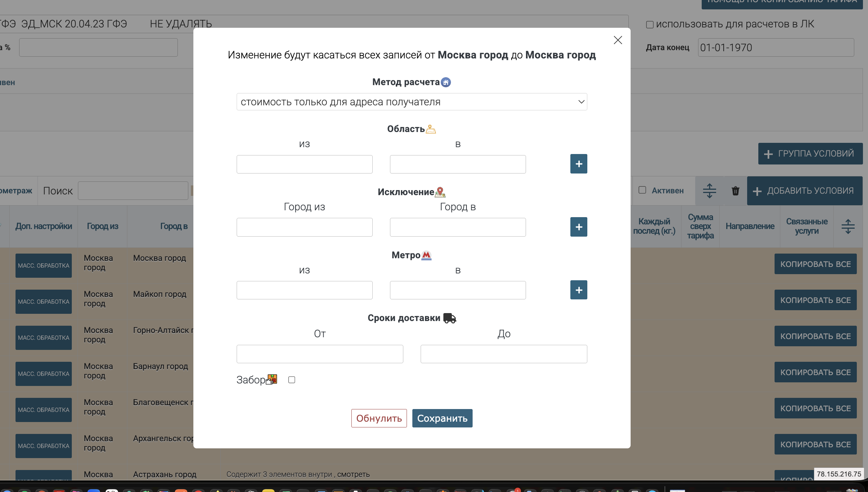Sort by Город в column header
Viewport: 868px width, 492px height.
[174, 226]
